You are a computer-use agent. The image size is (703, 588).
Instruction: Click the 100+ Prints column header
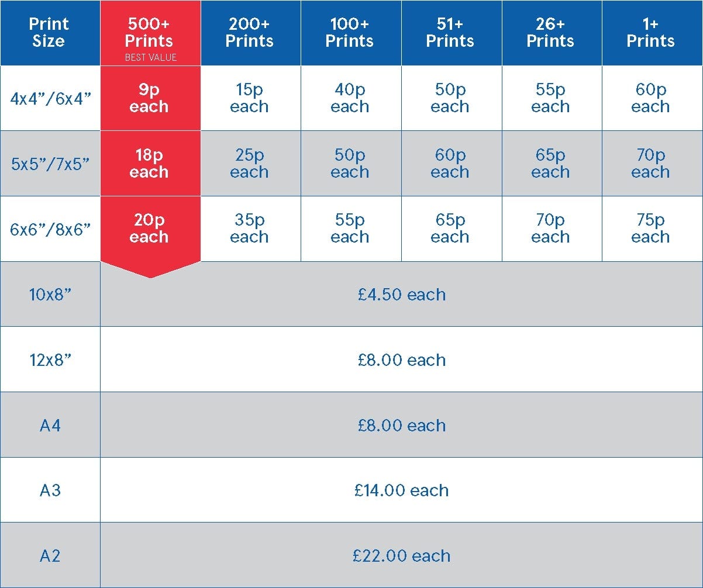pyautogui.click(x=351, y=33)
